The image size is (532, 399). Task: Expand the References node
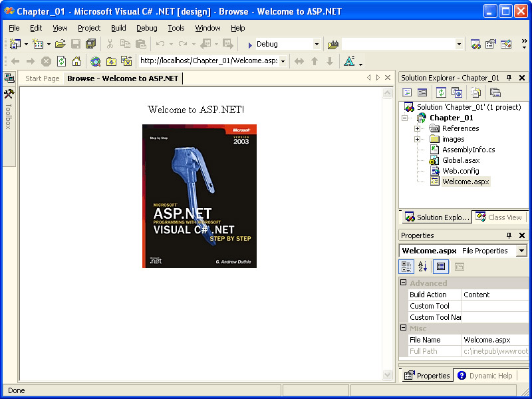point(417,128)
